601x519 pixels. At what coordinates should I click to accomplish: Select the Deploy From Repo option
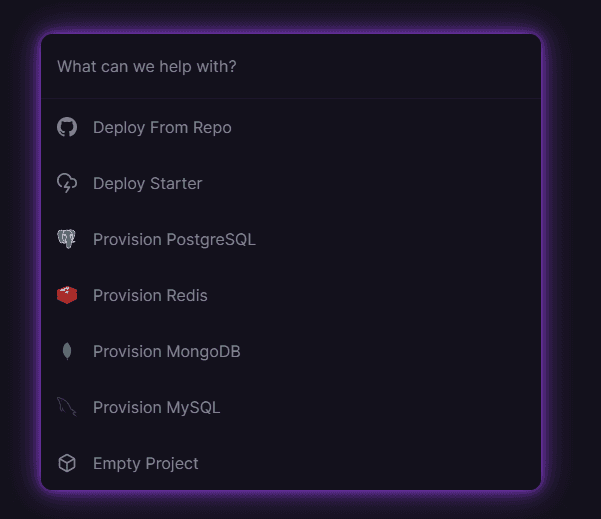point(290,127)
